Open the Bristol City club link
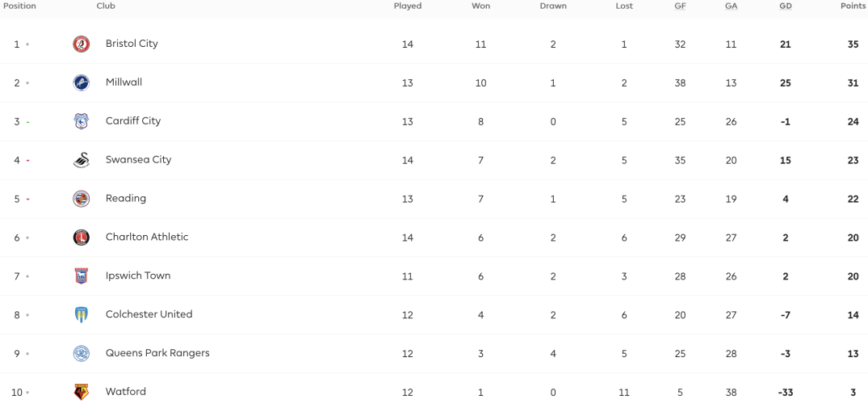This screenshot has height=404, width=868. (132, 43)
